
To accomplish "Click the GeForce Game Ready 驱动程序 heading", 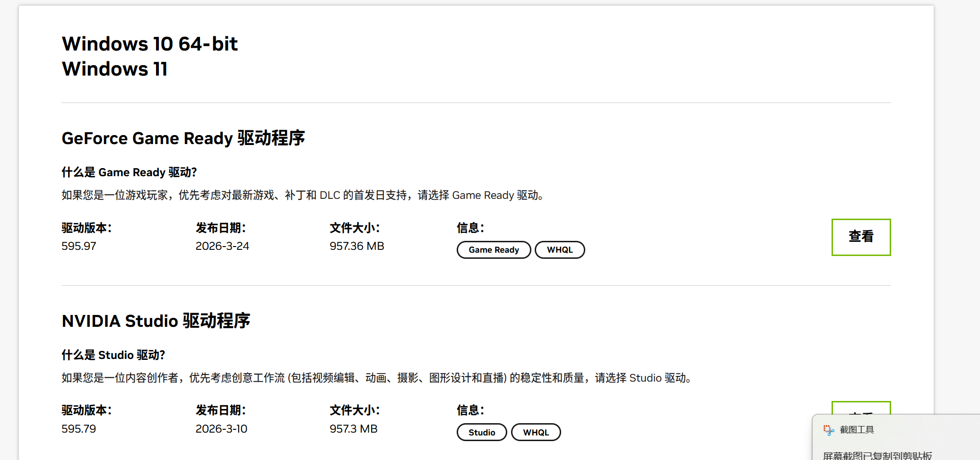I will click(x=183, y=138).
